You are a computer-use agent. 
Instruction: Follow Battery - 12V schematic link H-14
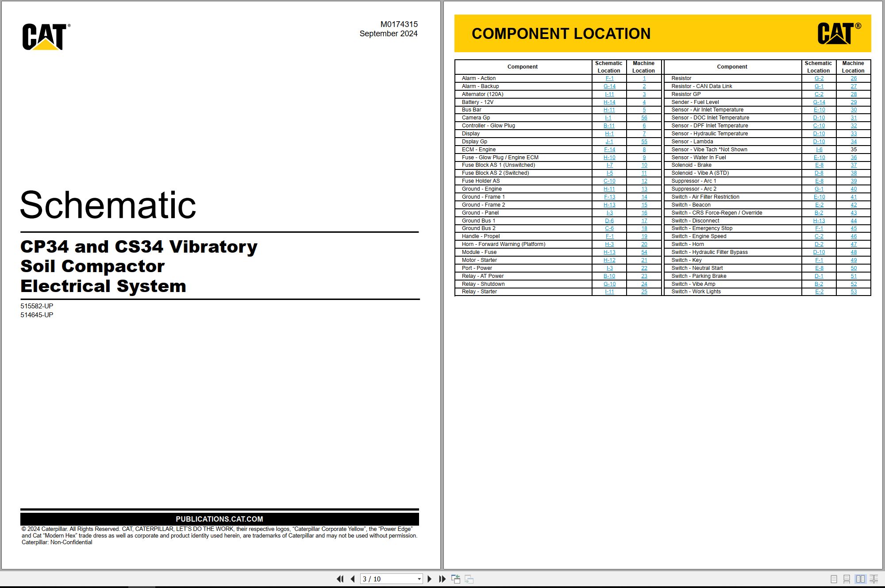click(x=609, y=102)
